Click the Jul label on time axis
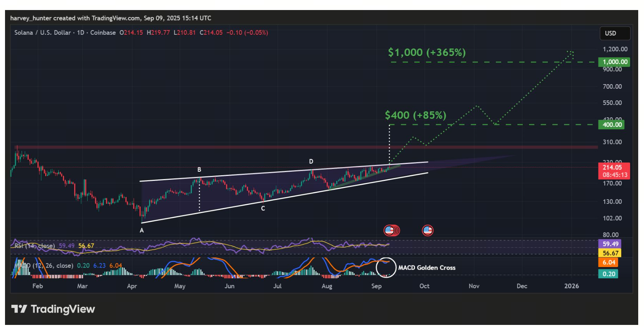 (x=277, y=286)
